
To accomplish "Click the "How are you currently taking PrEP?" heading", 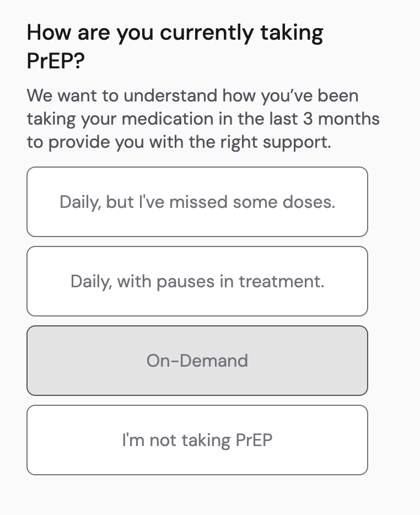I will coord(175,47).
